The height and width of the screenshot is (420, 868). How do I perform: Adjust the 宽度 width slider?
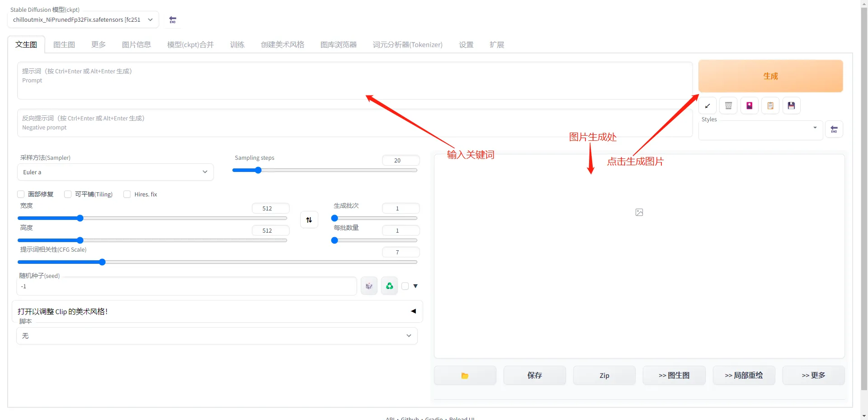[152, 218]
